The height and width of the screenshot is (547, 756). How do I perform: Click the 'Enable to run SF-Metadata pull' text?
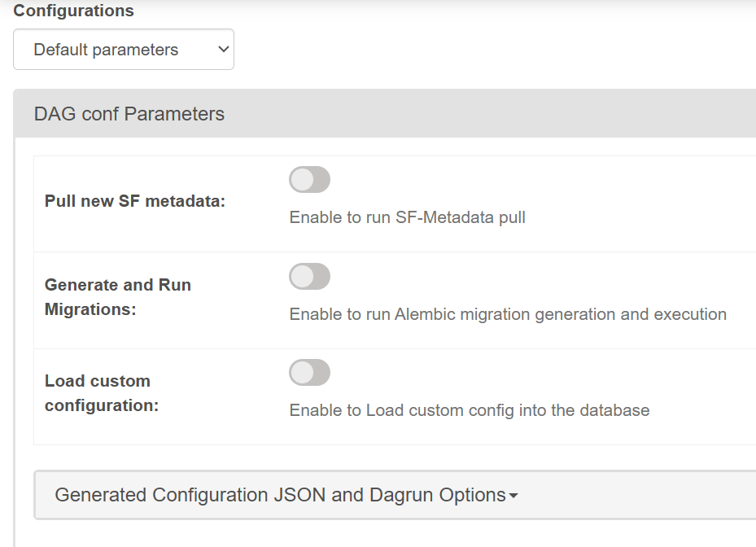pyautogui.click(x=407, y=218)
